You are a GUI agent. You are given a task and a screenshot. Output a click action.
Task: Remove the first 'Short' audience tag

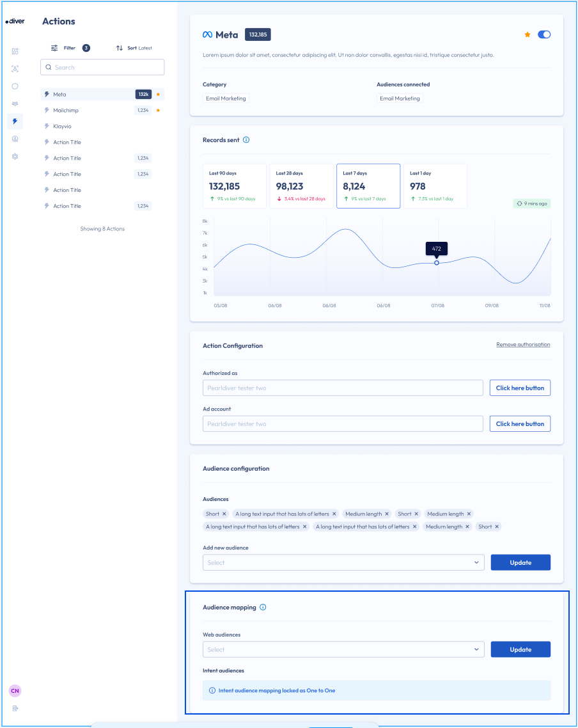point(224,514)
